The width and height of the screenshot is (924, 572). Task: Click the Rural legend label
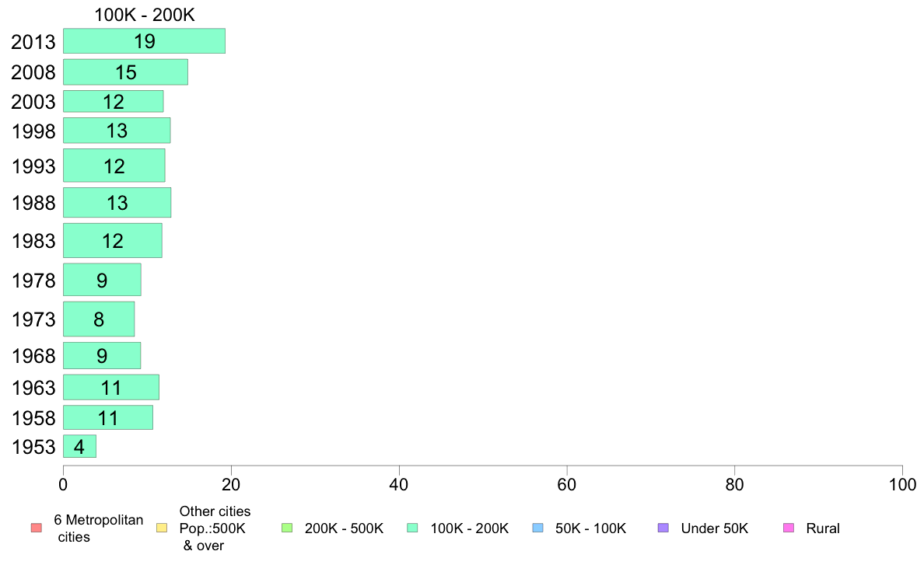[823, 528]
